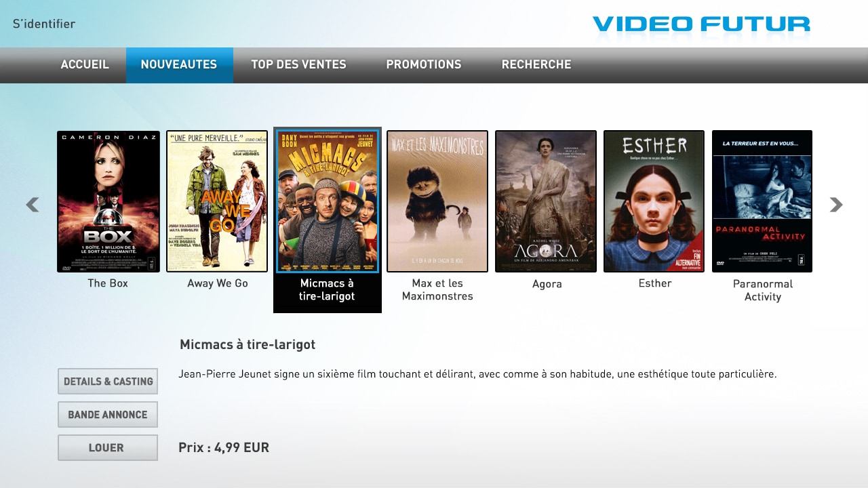Click the Esther title label
Image resolution: width=868 pixels, height=488 pixels.
pyautogui.click(x=655, y=283)
